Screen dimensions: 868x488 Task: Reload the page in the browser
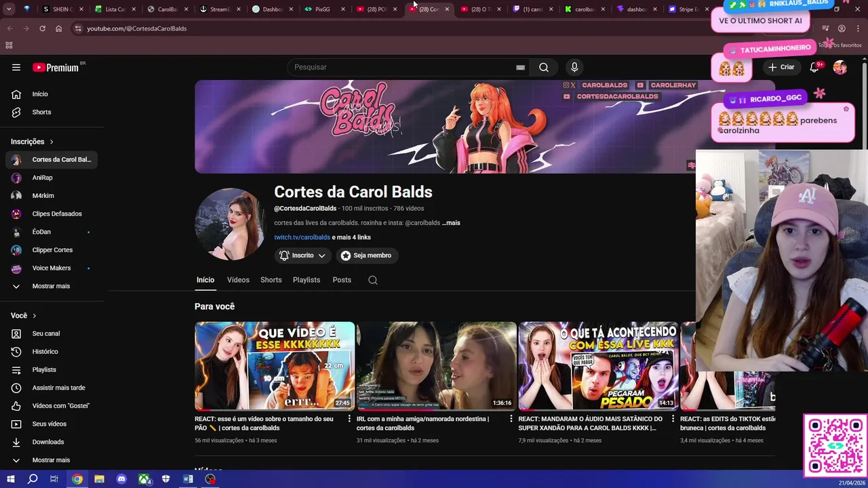coord(42,28)
